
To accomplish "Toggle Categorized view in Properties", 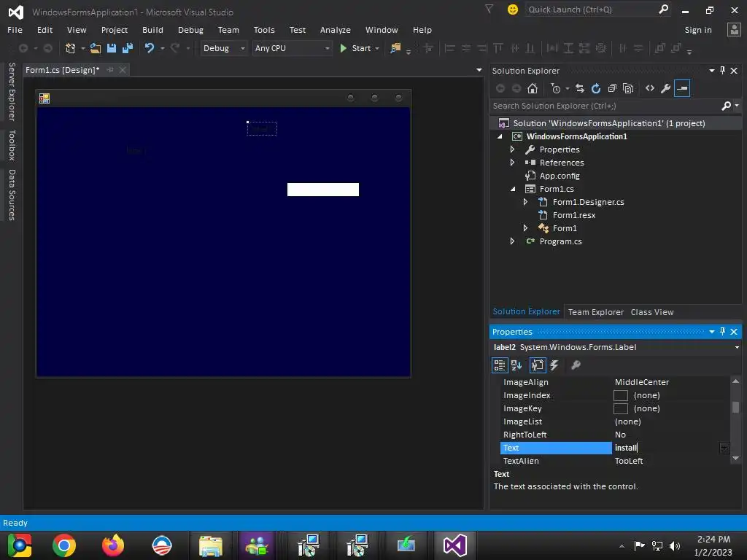I will (499, 365).
